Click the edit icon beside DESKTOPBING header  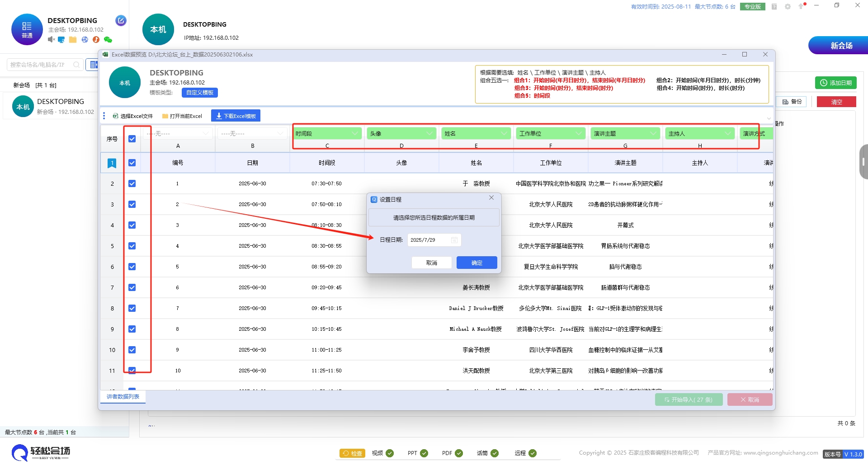click(x=121, y=20)
